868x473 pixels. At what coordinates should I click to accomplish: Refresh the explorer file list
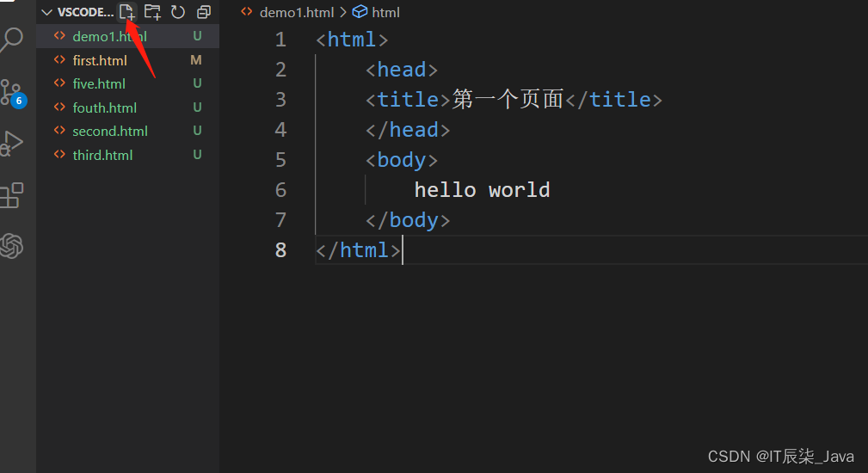pyautogui.click(x=178, y=12)
